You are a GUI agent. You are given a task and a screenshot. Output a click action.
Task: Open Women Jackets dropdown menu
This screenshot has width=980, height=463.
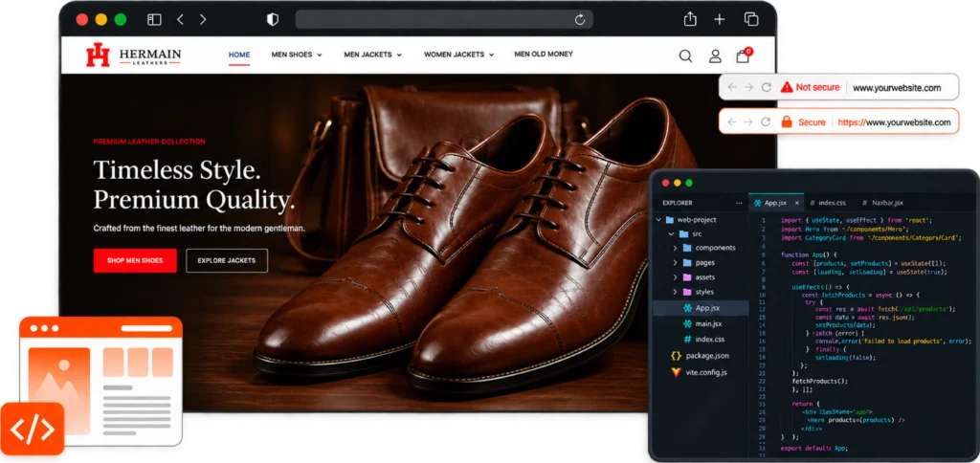click(x=458, y=55)
